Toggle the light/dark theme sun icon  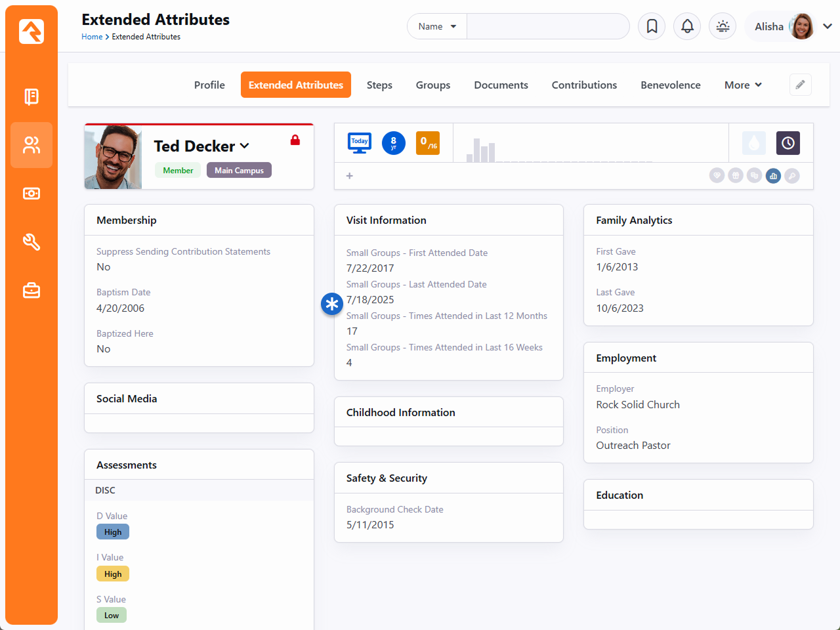[x=723, y=26]
